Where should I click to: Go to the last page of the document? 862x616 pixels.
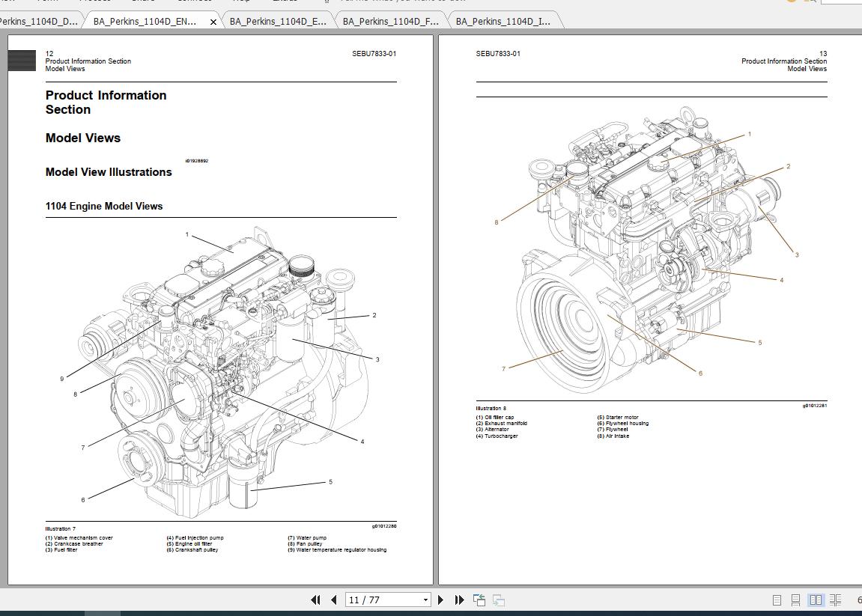[x=459, y=600]
